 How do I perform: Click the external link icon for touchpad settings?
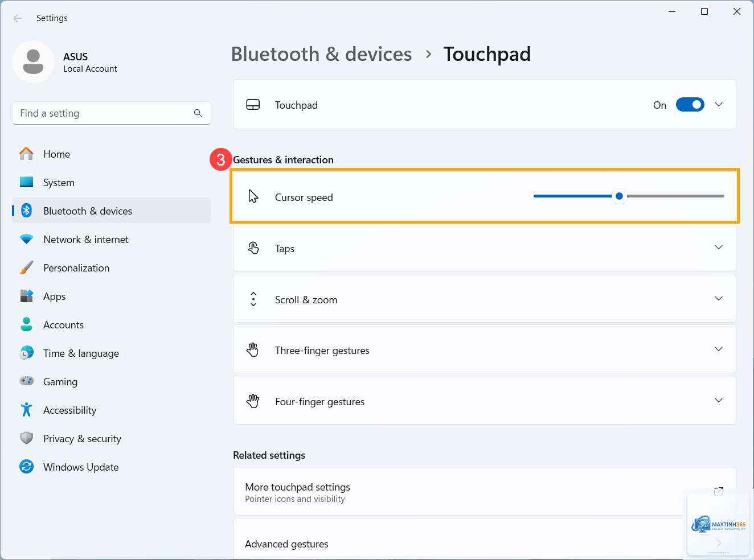pyautogui.click(x=719, y=491)
